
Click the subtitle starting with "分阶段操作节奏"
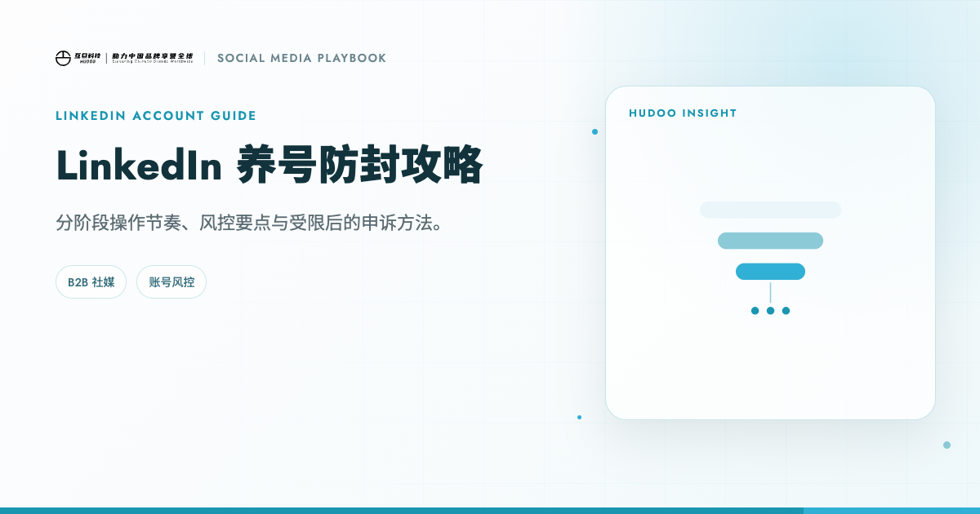tap(250, 223)
